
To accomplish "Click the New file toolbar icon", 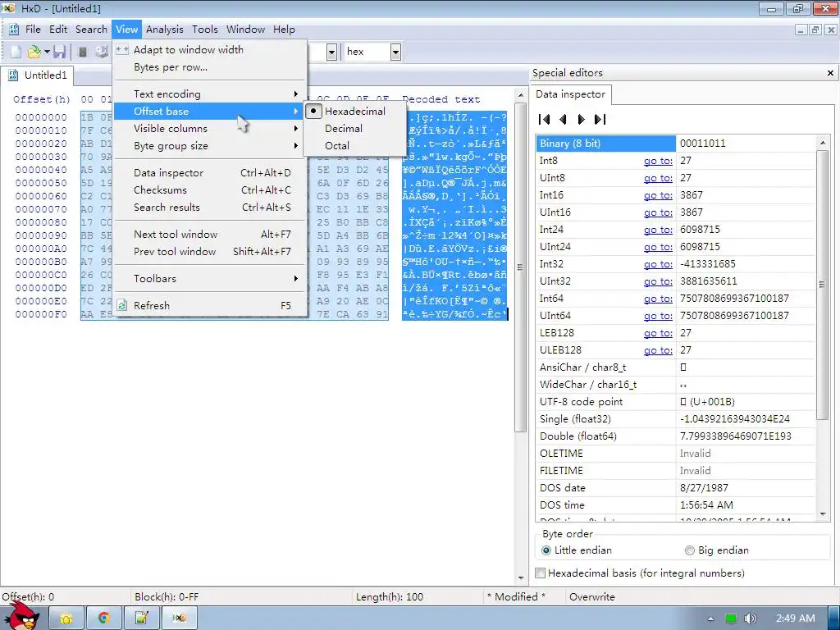I will point(16,52).
